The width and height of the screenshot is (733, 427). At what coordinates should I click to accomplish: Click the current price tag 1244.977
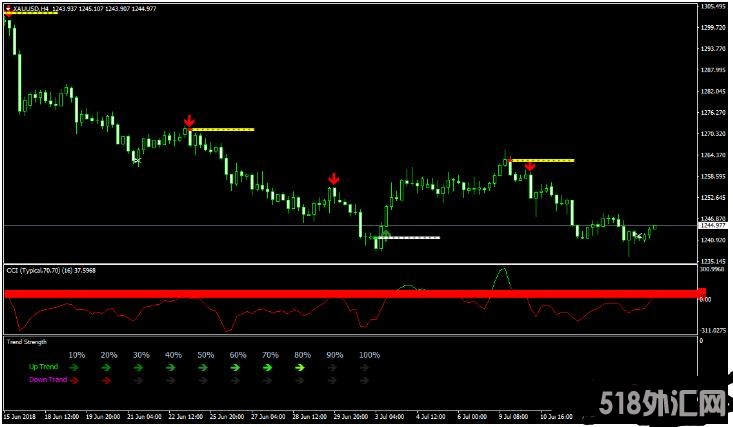[712, 225]
